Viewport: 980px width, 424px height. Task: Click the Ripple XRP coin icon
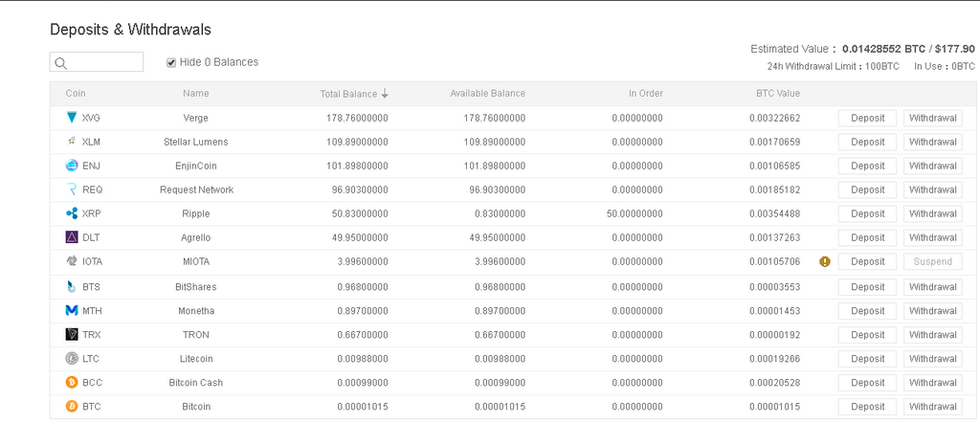[72, 213]
